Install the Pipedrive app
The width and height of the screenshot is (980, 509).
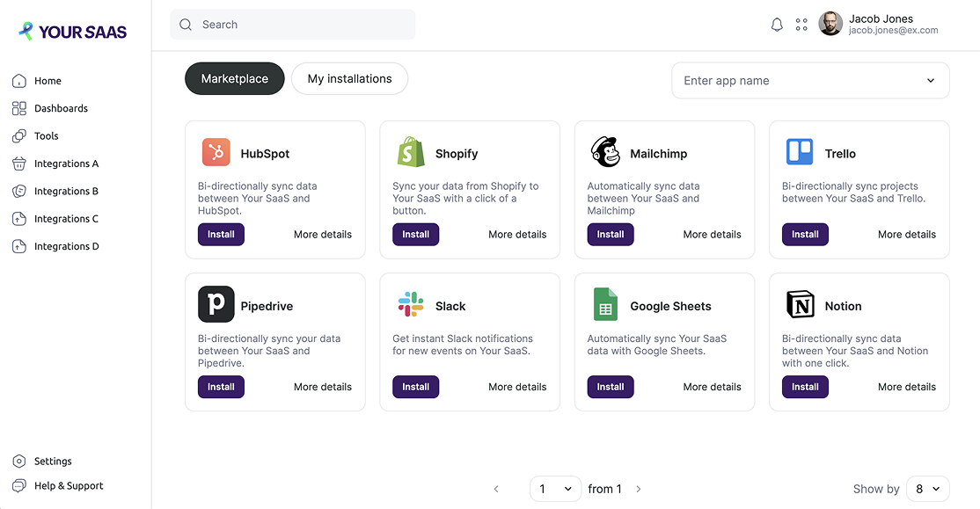pos(222,387)
